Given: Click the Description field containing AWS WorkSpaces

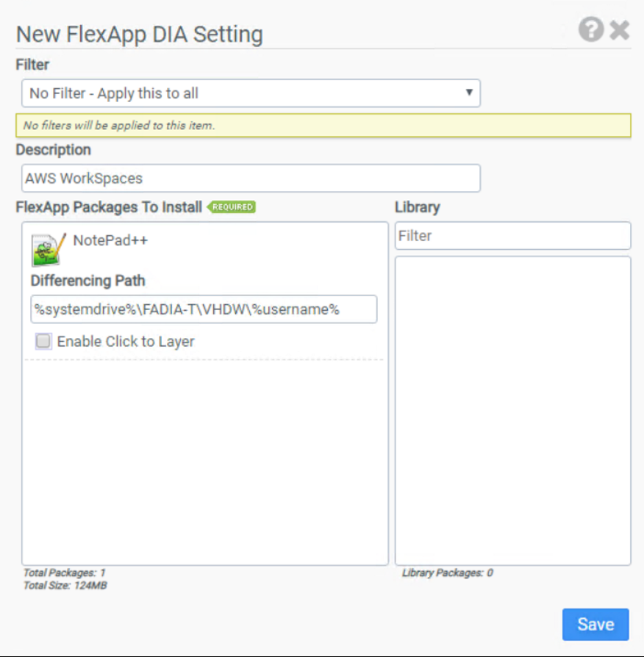Looking at the screenshot, I should tap(250, 178).
